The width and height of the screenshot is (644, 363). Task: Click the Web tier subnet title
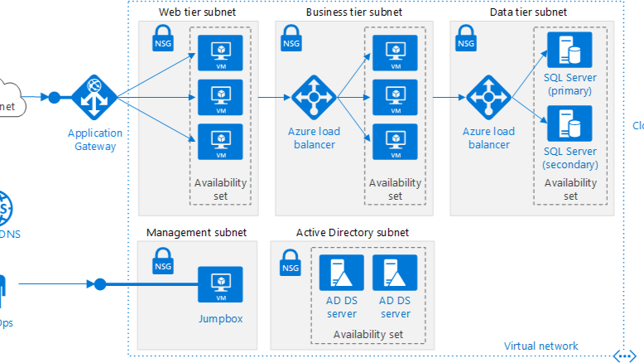pyautogui.click(x=197, y=12)
